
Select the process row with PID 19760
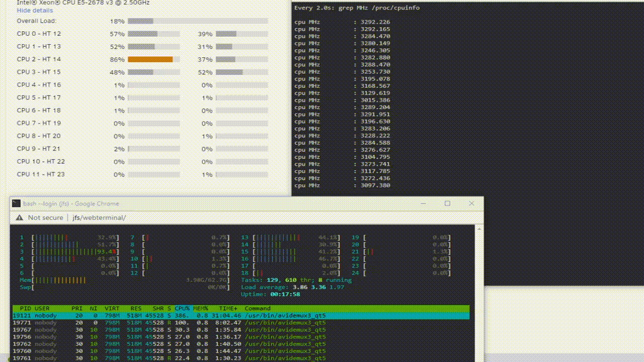tap(240, 351)
